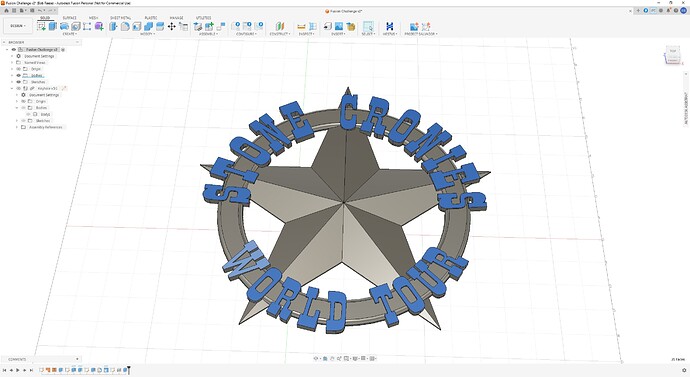Toggle visibility eye for Keyhole component

(x=18, y=88)
